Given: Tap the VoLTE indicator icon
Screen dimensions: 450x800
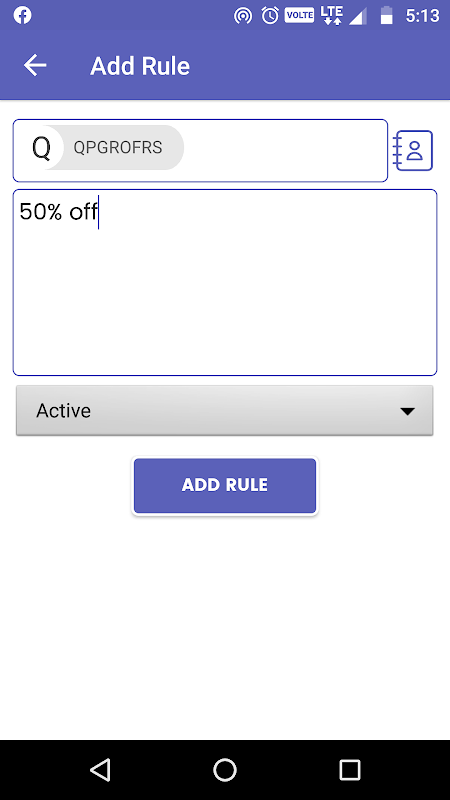Looking at the screenshot, I should 299,16.
